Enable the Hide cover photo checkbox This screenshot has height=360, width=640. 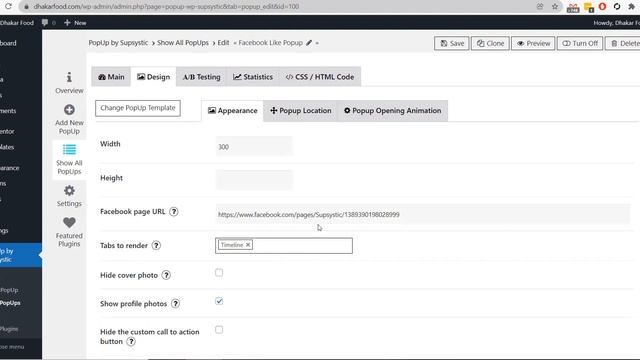[x=219, y=273]
